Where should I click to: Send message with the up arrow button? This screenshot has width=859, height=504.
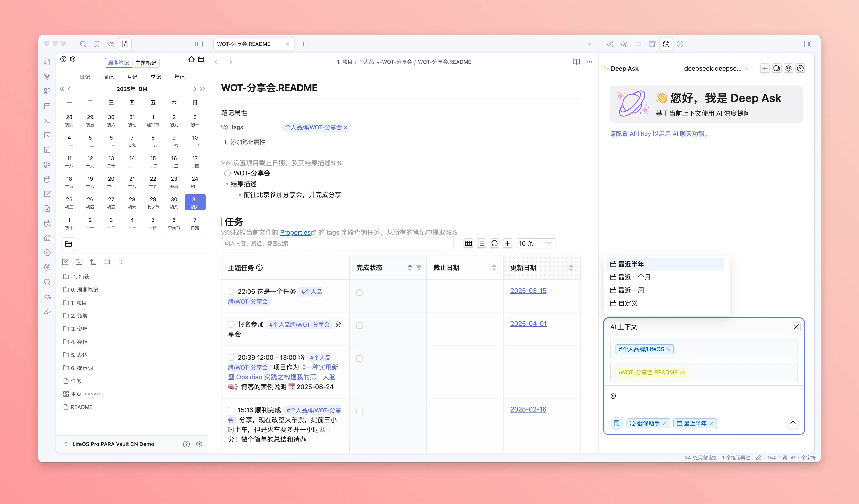pyautogui.click(x=793, y=423)
